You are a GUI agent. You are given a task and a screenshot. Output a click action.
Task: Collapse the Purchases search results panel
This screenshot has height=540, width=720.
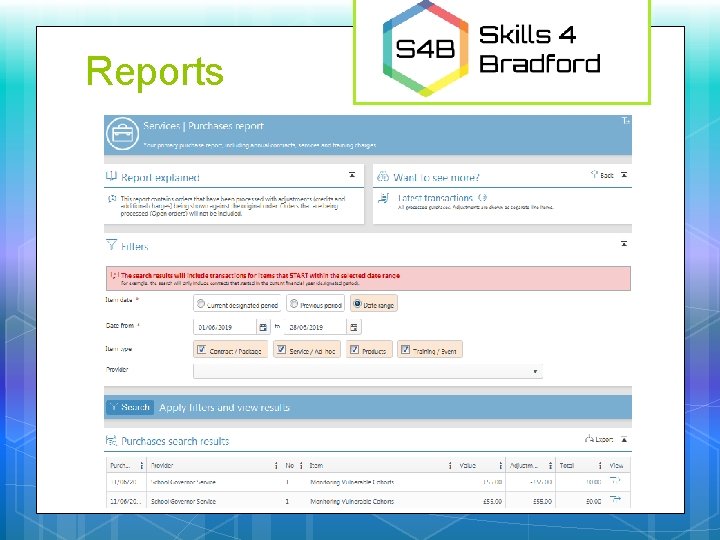[x=624, y=439]
